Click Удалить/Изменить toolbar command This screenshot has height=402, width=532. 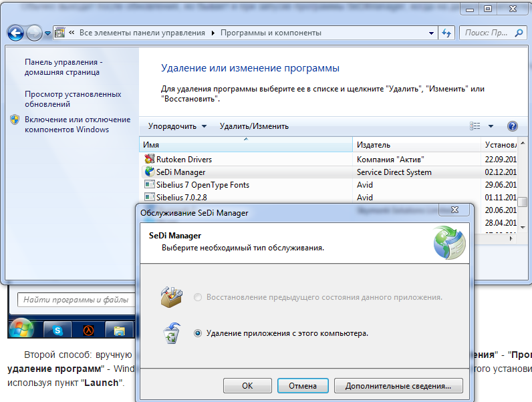(254, 126)
